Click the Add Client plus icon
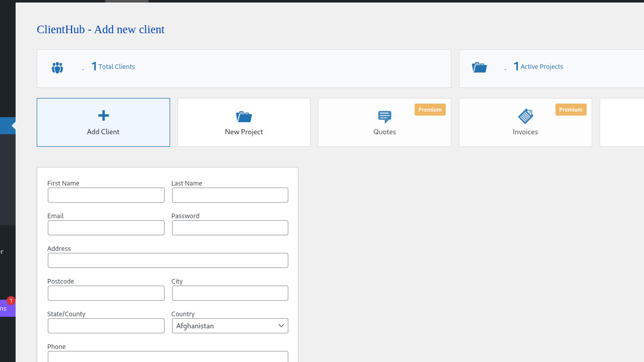The width and height of the screenshot is (644, 362). click(x=103, y=116)
